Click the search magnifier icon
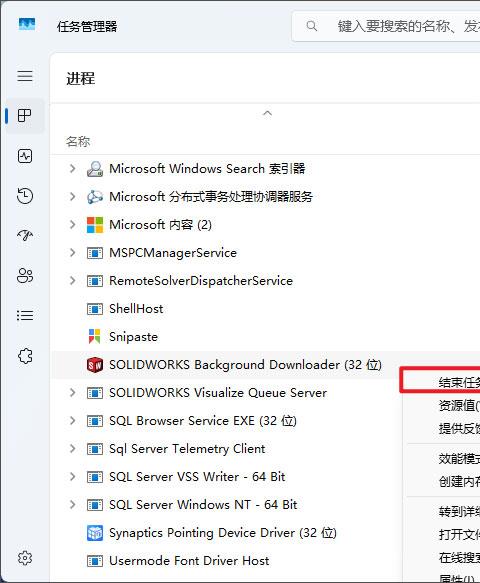This screenshot has height=583, width=480. tap(312, 26)
